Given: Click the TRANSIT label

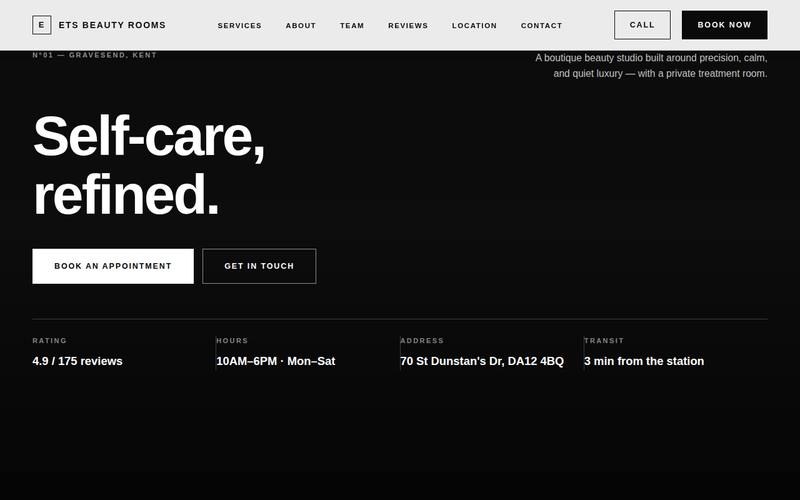Looking at the screenshot, I should [604, 340].
